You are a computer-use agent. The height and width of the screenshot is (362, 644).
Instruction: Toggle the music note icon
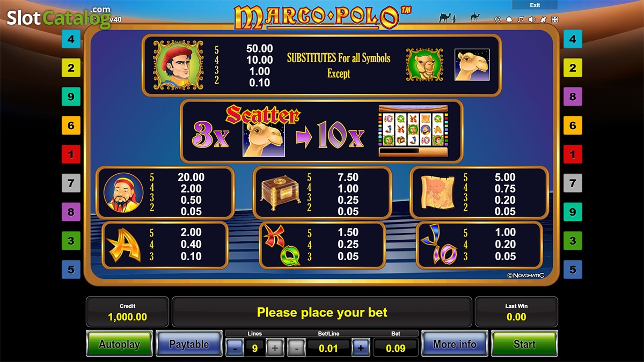tap(520, 20)
